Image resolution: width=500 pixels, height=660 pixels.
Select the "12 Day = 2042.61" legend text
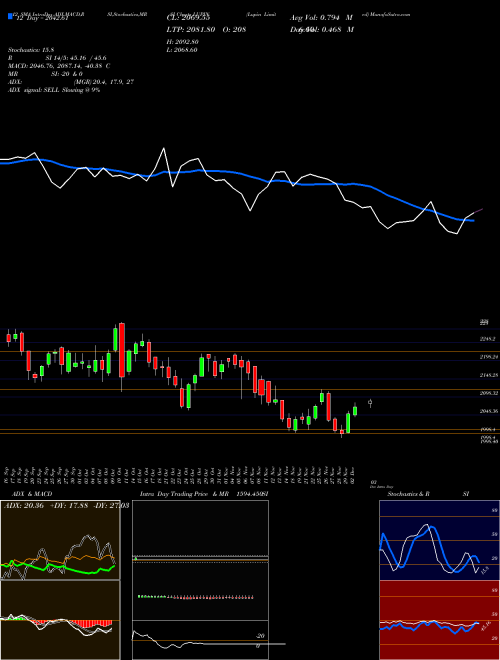click(45, 18)
